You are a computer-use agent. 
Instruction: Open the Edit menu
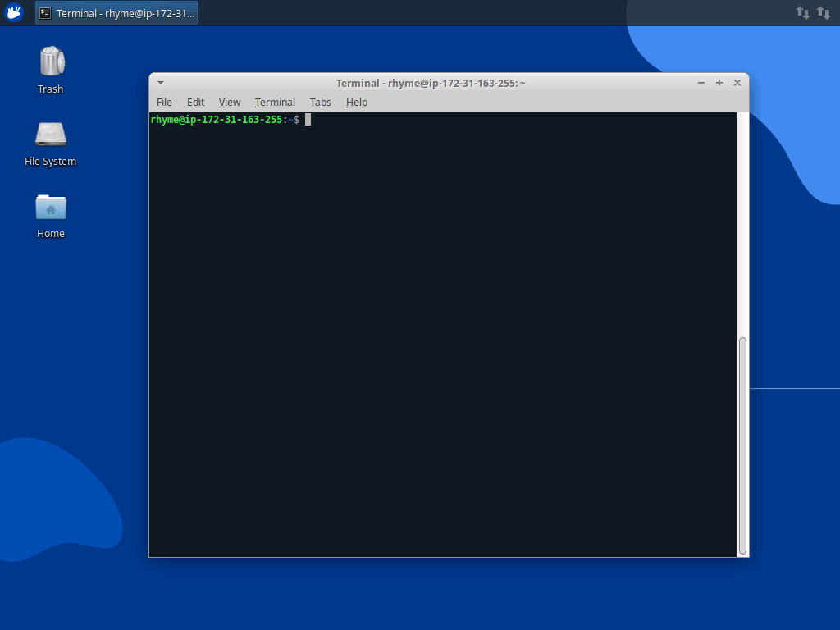point(195,102)
